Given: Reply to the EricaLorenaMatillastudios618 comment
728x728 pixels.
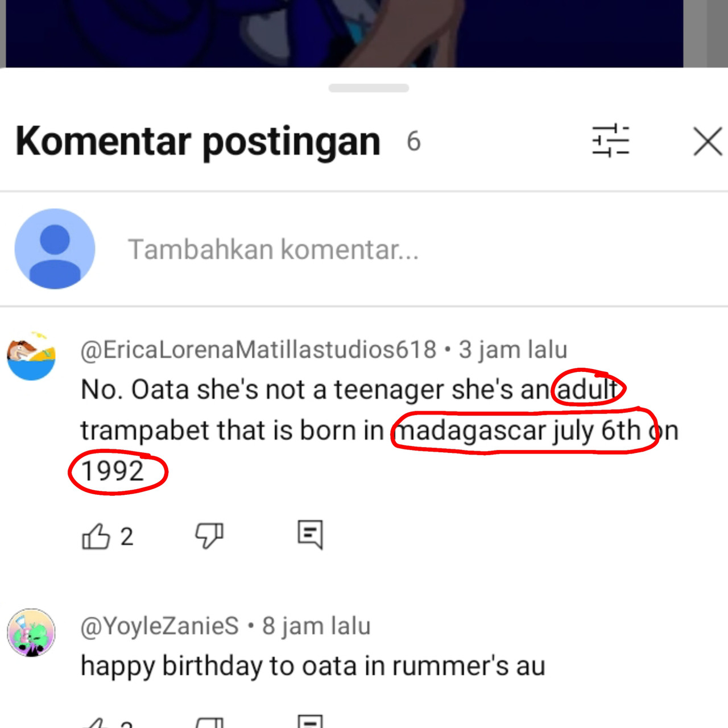Looking at the screenshot, I should click(311, 535).
